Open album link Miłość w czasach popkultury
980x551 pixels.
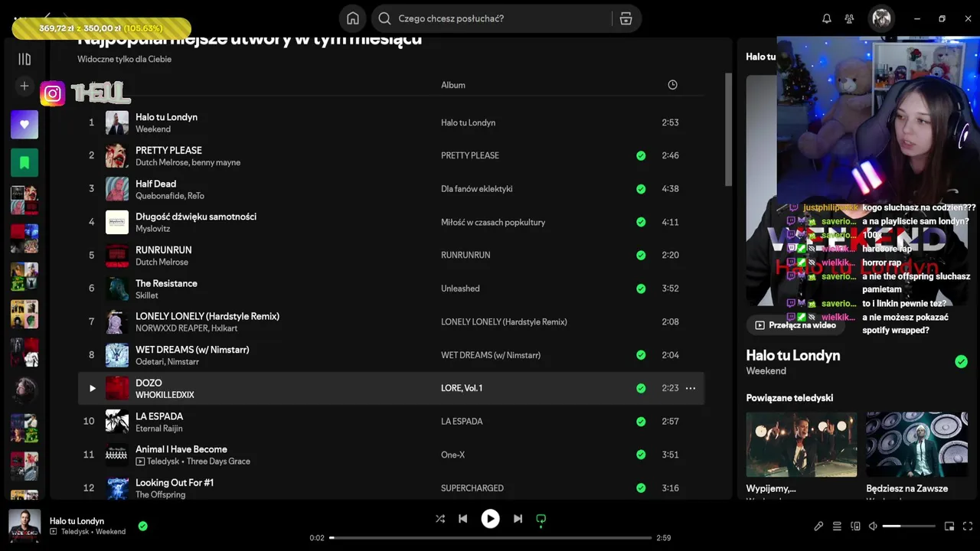click(493, 222)
